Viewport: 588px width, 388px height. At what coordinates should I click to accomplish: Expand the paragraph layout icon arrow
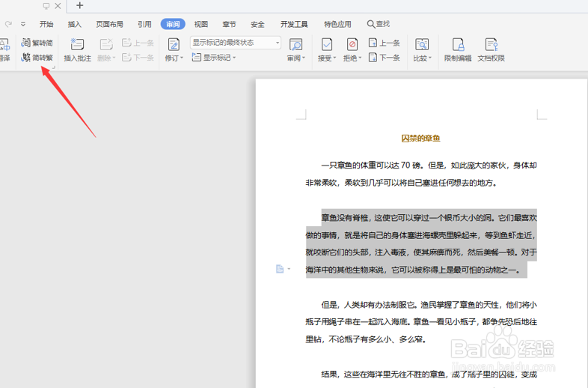coord(289,269)
